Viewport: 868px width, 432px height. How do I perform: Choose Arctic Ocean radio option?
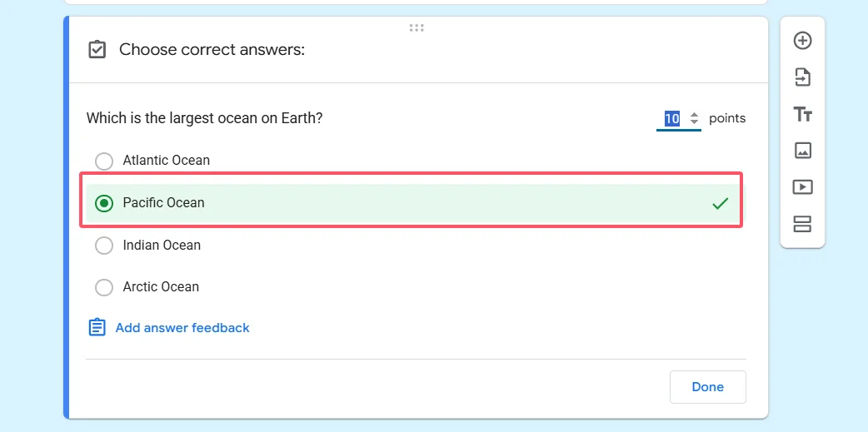coord(104,287)
